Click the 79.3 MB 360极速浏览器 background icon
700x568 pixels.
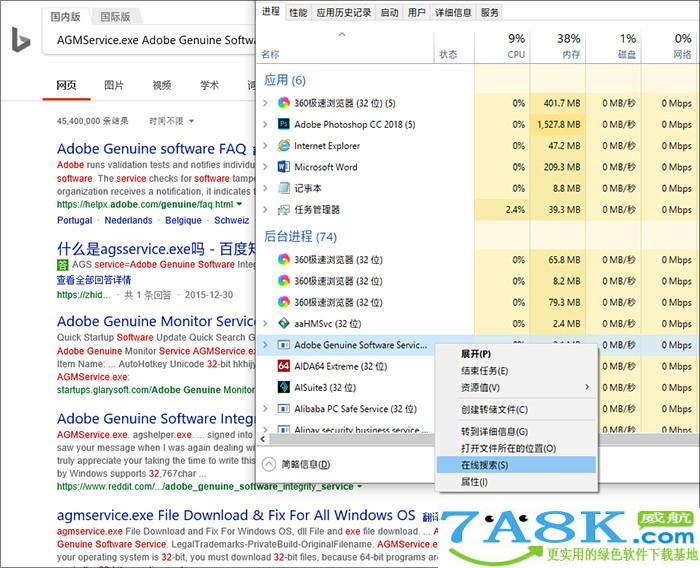pyautogui.click(x=283, y=302)
